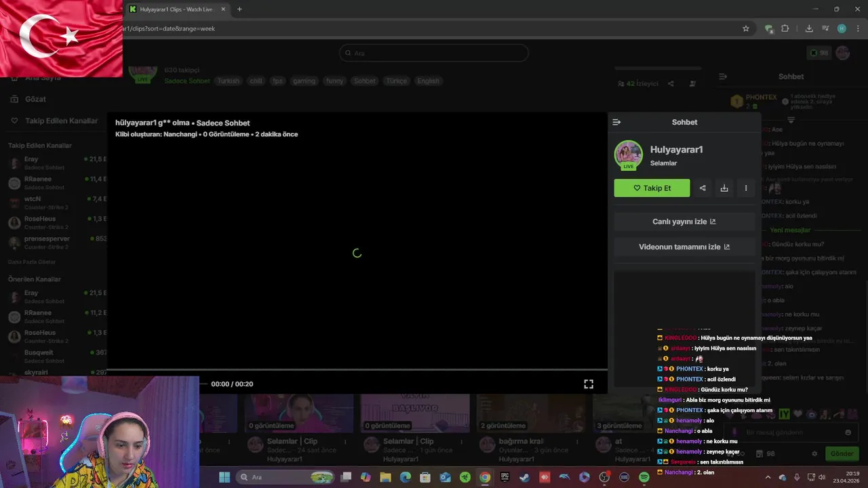868x488 pixels.
Task: Show hidden system tray icons
Action: 768,477
